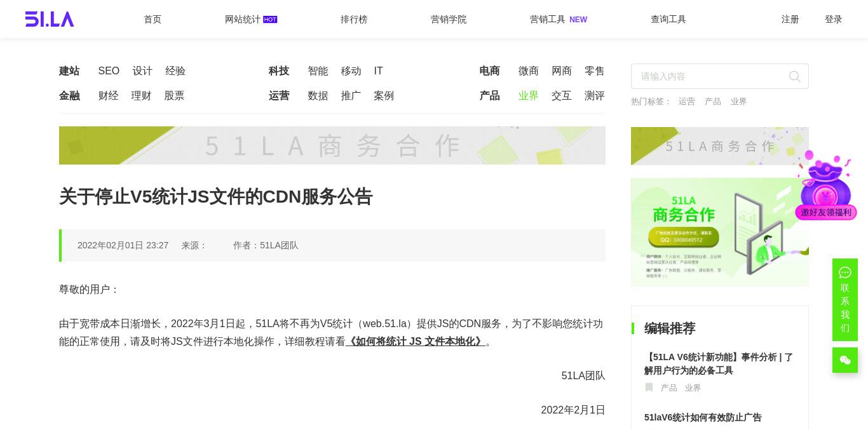868x430 pixels.
Task: Open 运营 category heading
Action: point(279,96)
